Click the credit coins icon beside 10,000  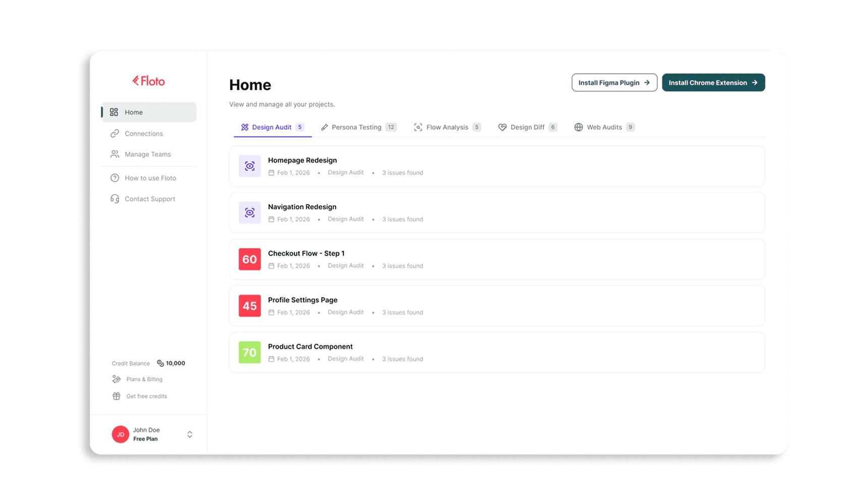tap(160, 363)
